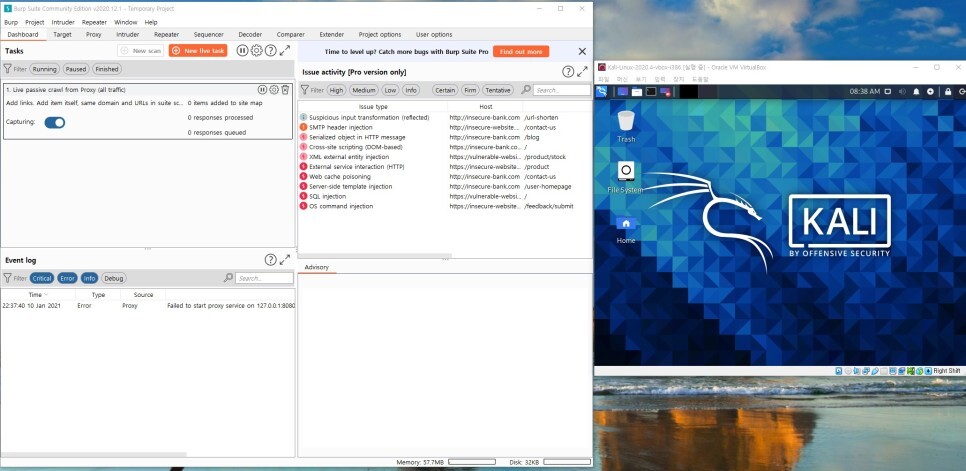Open the Project menu
966x471 pixels.
coord(34,22)
